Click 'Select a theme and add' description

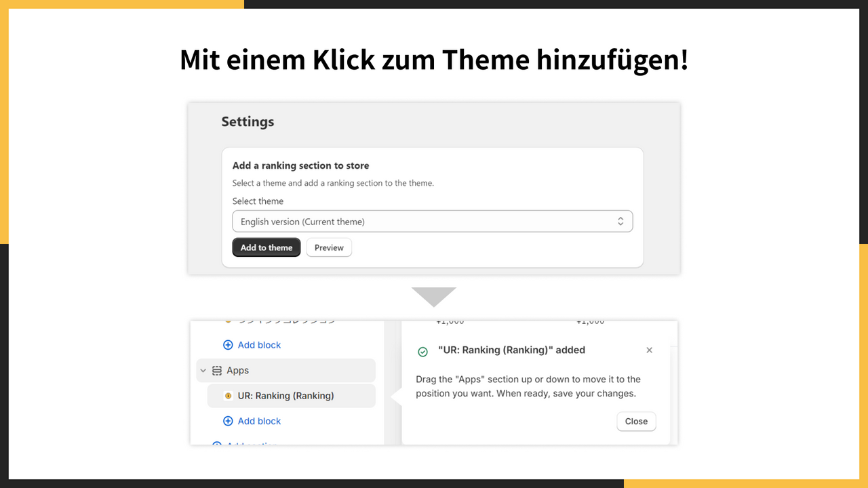click(333, 183)
